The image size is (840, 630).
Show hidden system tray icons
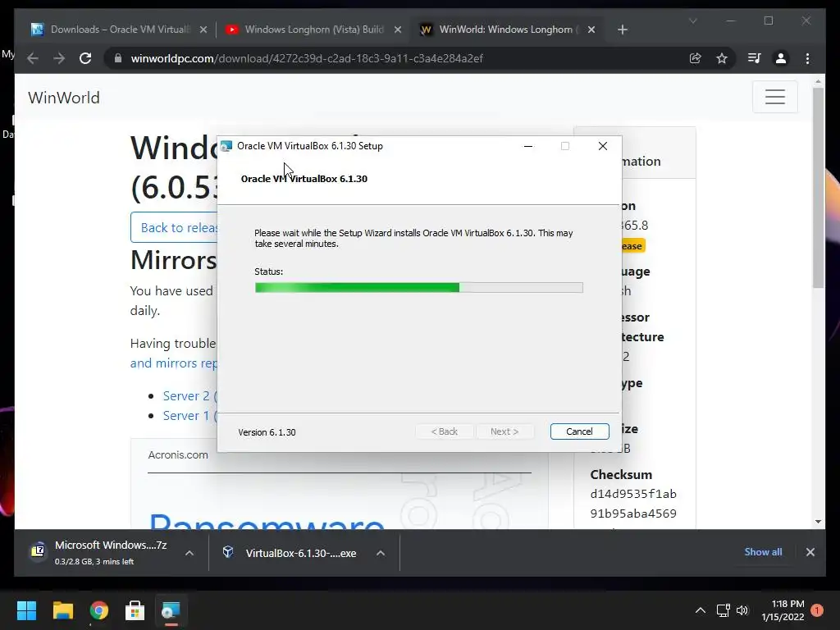pos(701,610)
